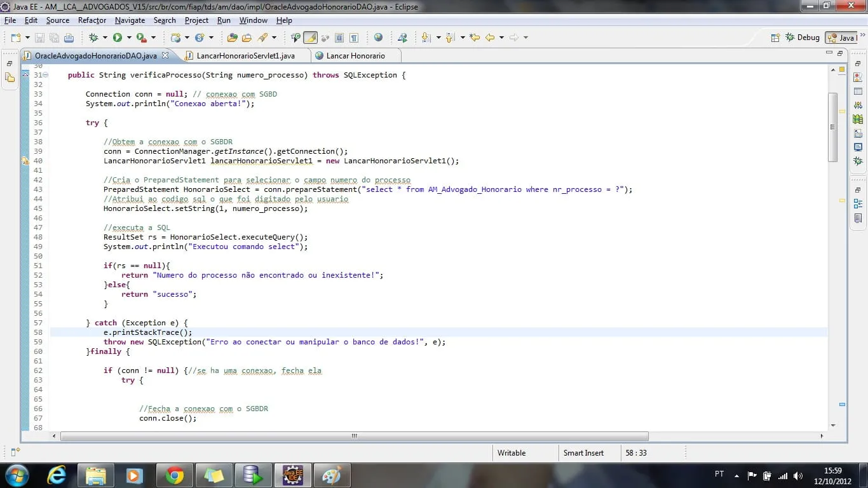This screenshot has width=868, height=488.
Task: Open the Outline view from right sidebar
Action: point(858,204)
